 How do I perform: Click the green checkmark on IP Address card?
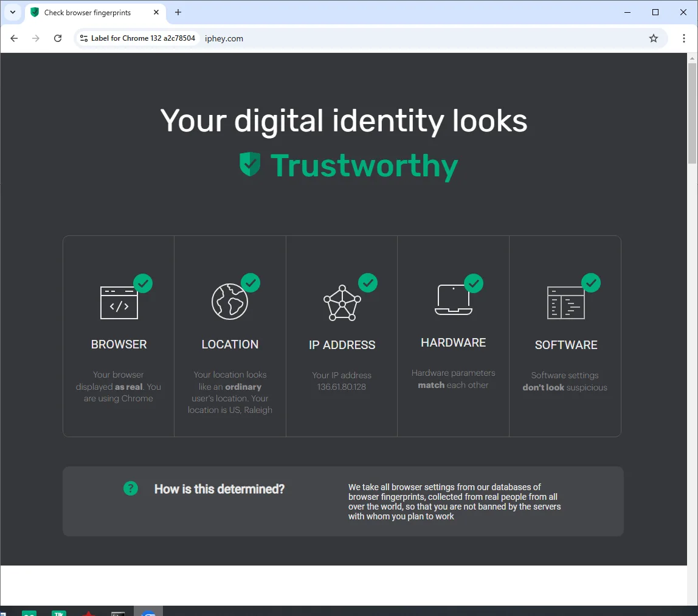click(368, 283)
